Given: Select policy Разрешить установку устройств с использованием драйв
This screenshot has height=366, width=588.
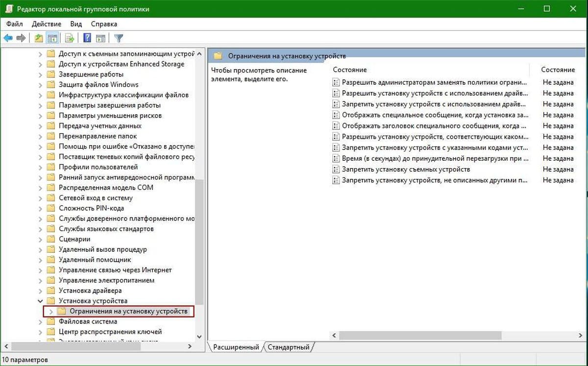Looking at the screenshot, I should pyautogui.click(x=435, y=93).
